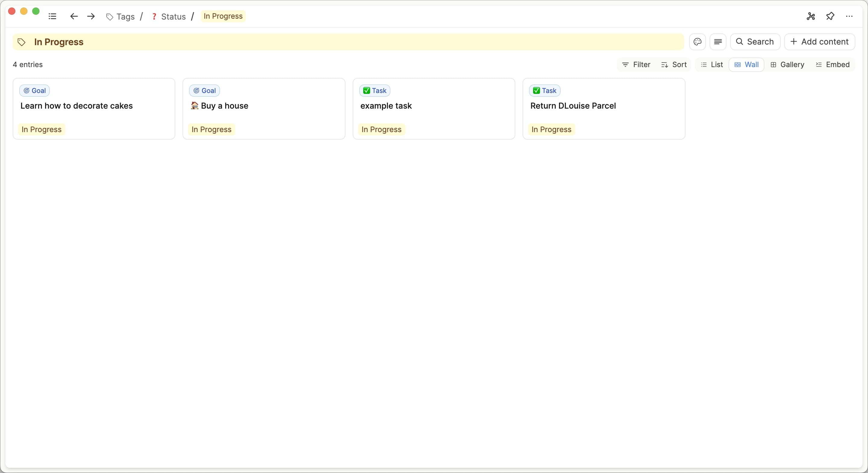The width and height of the screenshot is (868, 473).
Task: Maximize window with green button
Action: point(36,11)
